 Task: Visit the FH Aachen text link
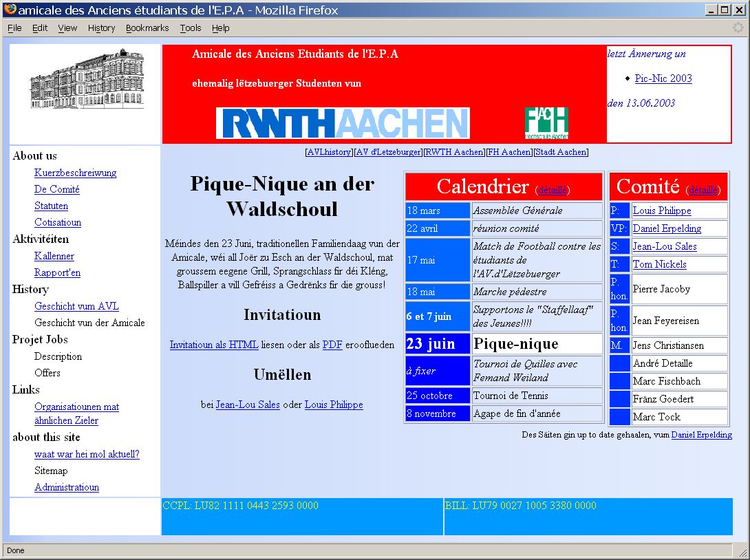click(509, 152)
